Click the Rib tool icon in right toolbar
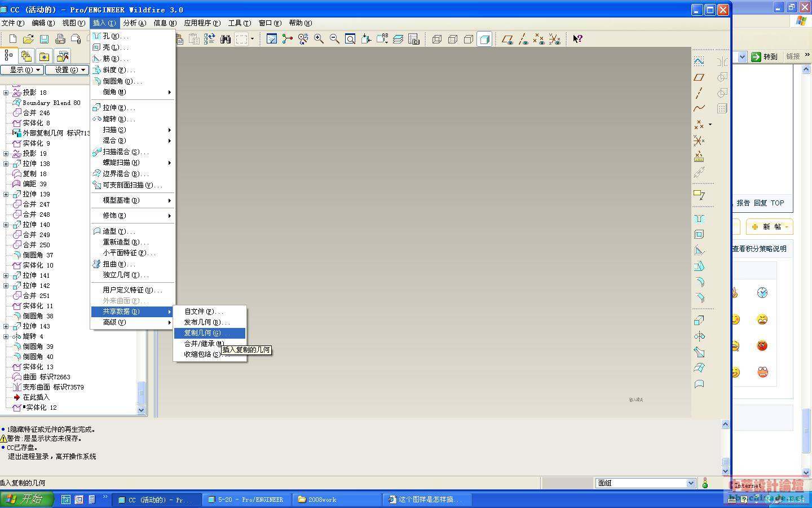The width and height of the screenshot is (812, 508). pyautogui.click(x=699, y=250)
